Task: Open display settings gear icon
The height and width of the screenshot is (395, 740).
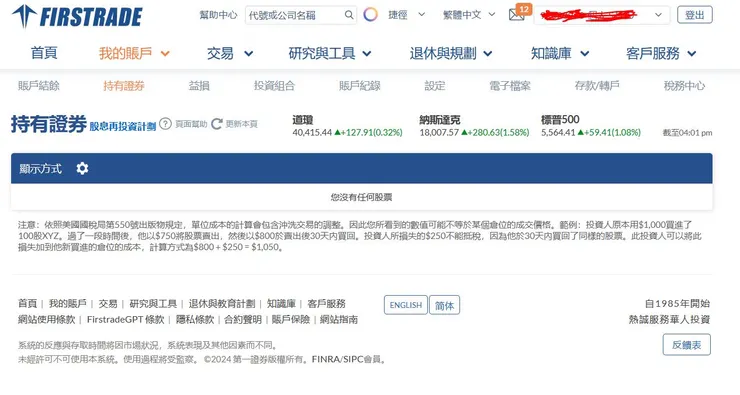Action: pos(83,168)
